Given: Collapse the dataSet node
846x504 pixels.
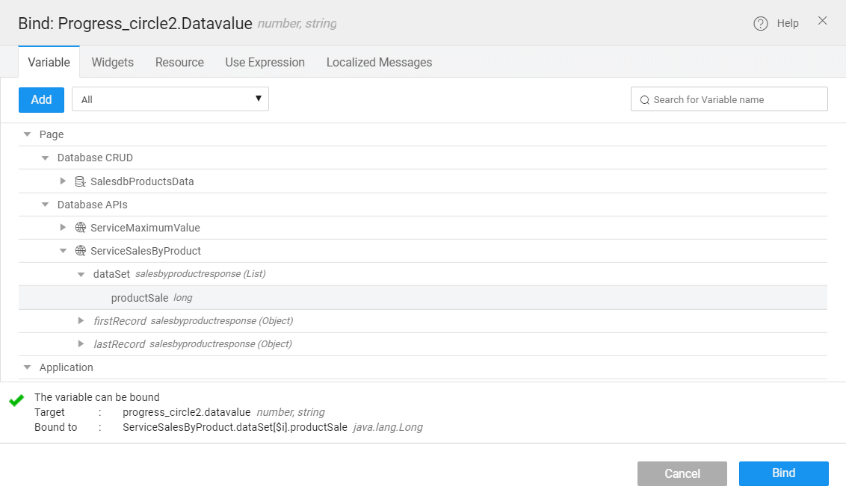Looking at the screenshot, I should click(x=81, y=275).
